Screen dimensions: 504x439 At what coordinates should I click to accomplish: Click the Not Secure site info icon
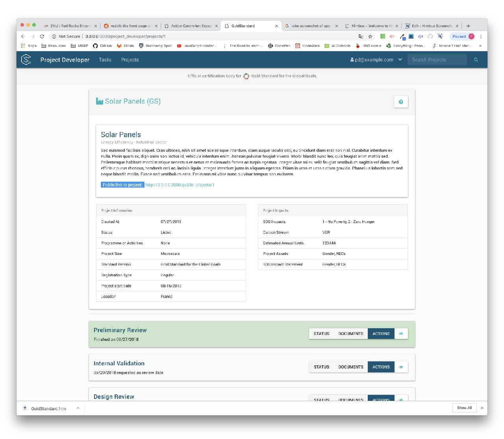54,36
